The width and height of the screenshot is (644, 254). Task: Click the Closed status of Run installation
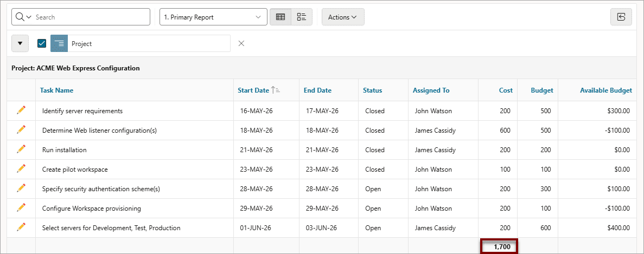pos(383,150)
